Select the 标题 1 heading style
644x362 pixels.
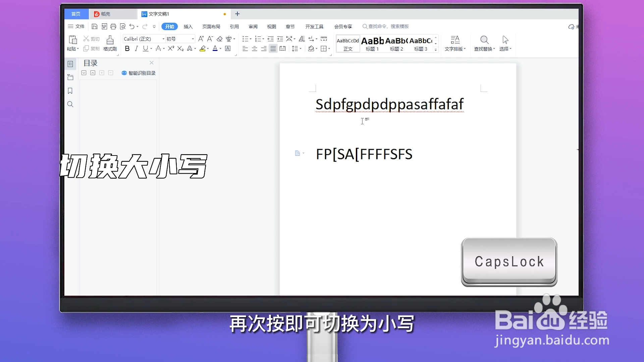372,44
